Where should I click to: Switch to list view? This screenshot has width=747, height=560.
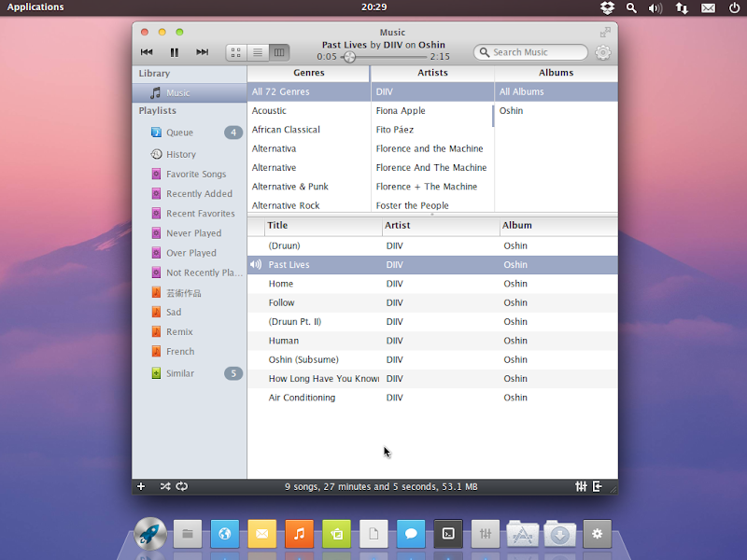pyautogui.click(x=258, y=52)
